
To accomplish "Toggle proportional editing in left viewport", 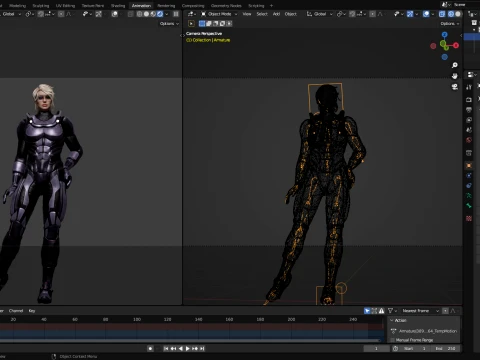I will tap(61, 14).
